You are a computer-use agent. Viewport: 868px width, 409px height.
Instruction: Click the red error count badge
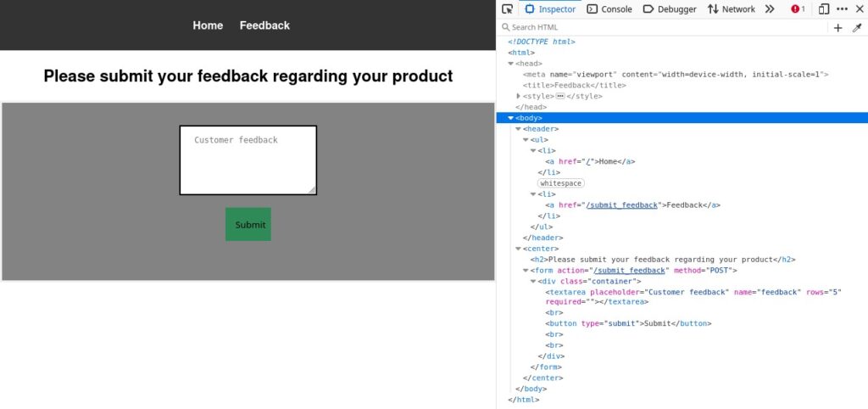[798, 8]
